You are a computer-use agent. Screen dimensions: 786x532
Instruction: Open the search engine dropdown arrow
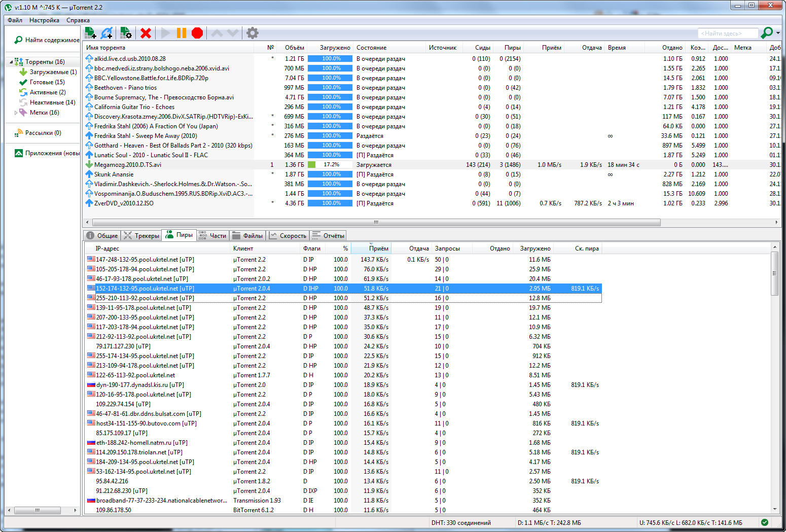[x=778, y=33]
